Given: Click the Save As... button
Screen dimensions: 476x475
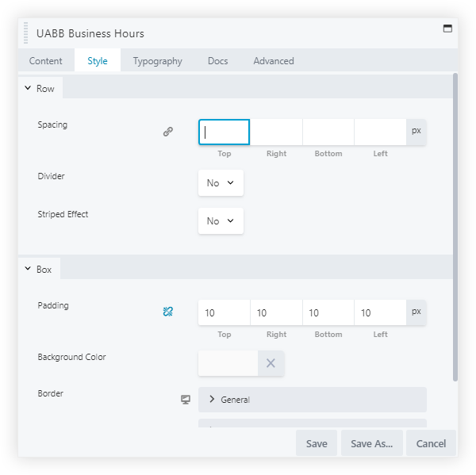Looking at the screenshot, I should point(371,443).
